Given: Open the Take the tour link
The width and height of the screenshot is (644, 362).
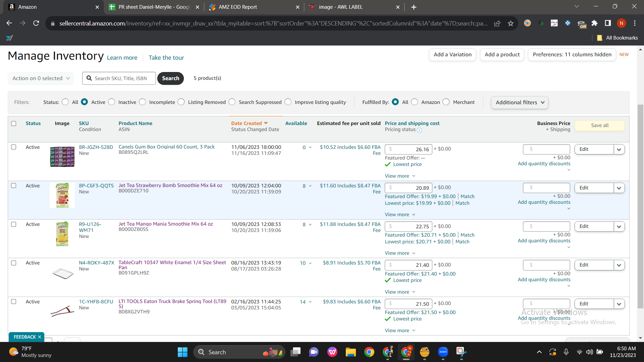Looking at the screenshot, I should 166,58.
